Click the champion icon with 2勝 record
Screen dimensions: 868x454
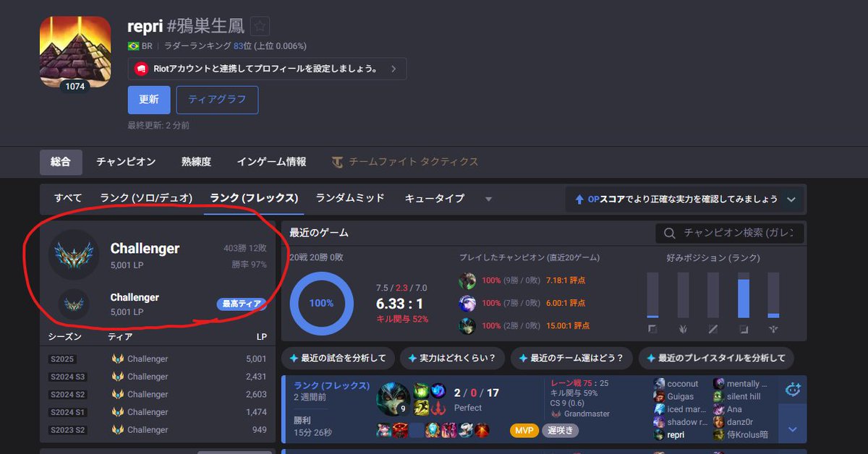467,326
